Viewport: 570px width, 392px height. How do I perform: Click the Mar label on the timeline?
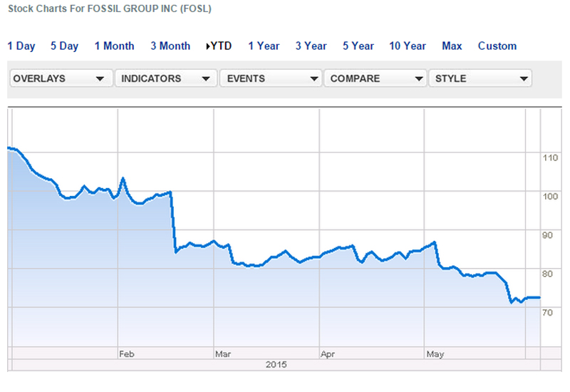click(223, 354)
